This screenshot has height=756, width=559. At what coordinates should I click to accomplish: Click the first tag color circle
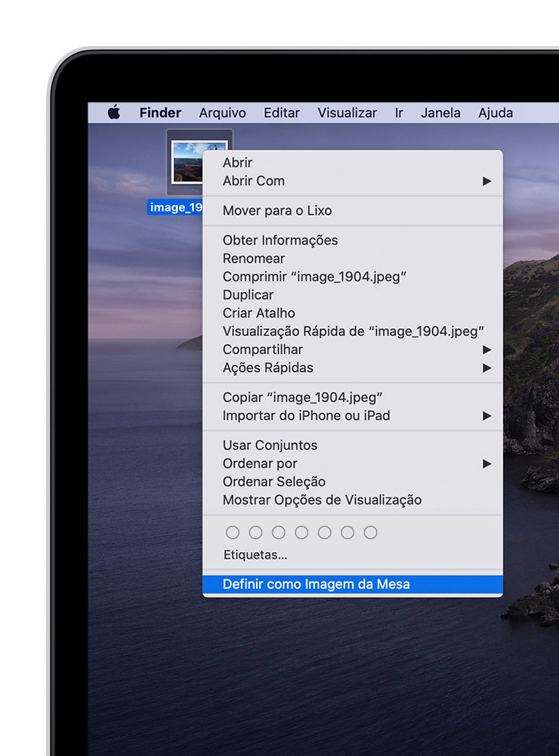[233, 532]
